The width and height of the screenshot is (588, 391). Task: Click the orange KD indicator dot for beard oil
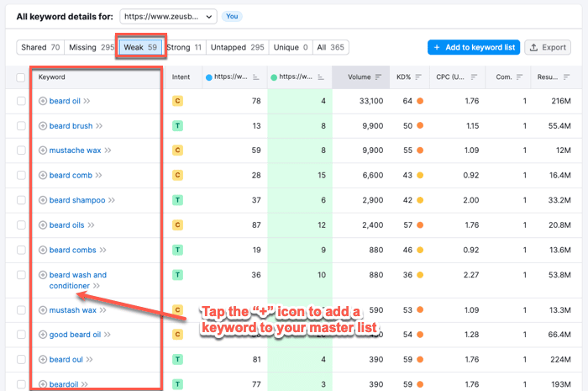[420, 101]
